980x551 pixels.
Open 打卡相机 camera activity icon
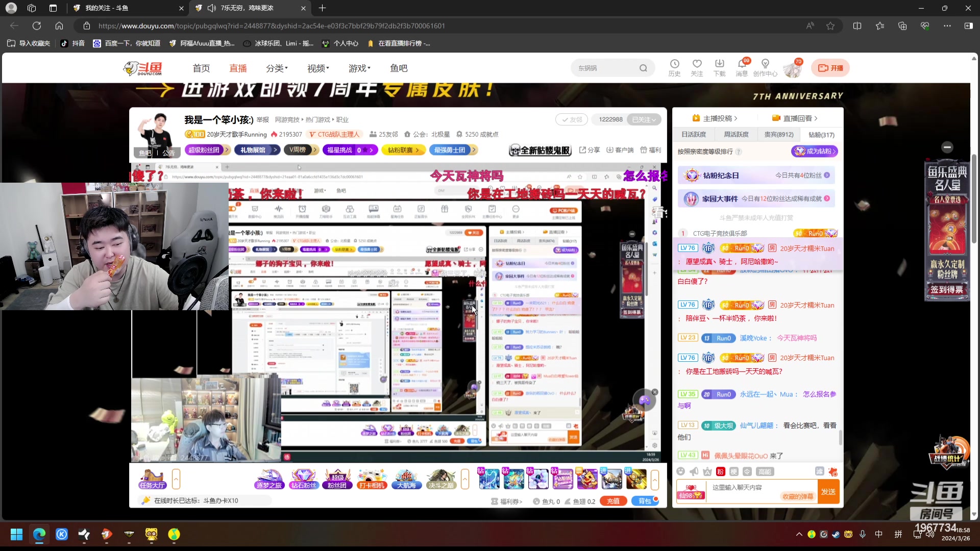click(372, 479)
